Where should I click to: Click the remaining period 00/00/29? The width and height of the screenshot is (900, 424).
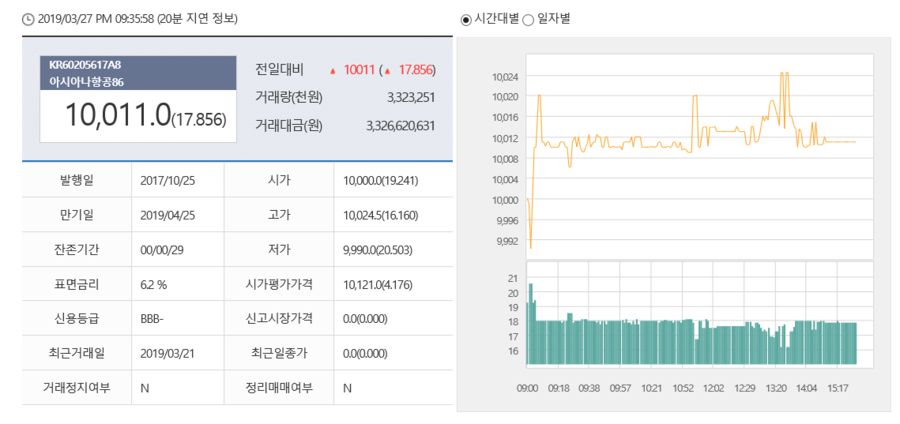(160, 249)
